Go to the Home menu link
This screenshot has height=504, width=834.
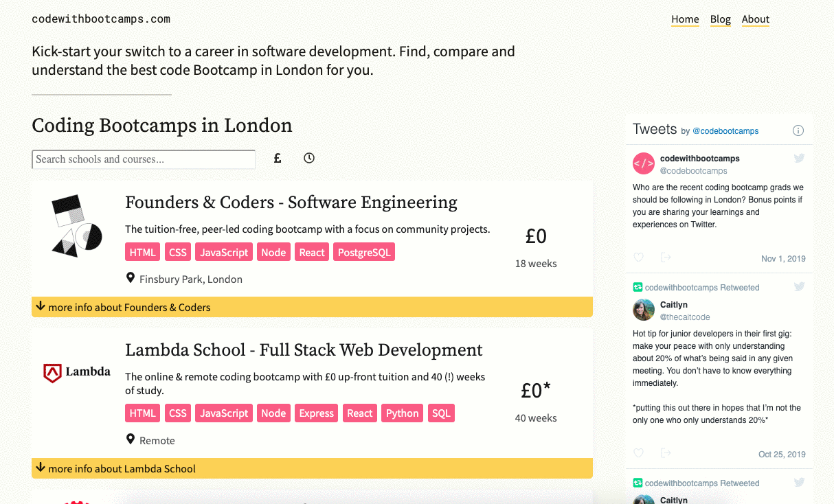(685, 19)
